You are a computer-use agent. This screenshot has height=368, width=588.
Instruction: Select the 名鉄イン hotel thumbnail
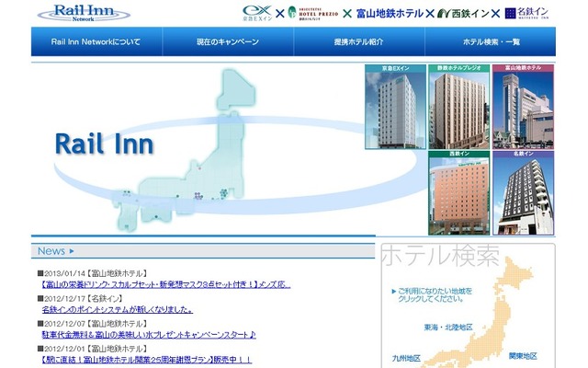click(523, 193)
